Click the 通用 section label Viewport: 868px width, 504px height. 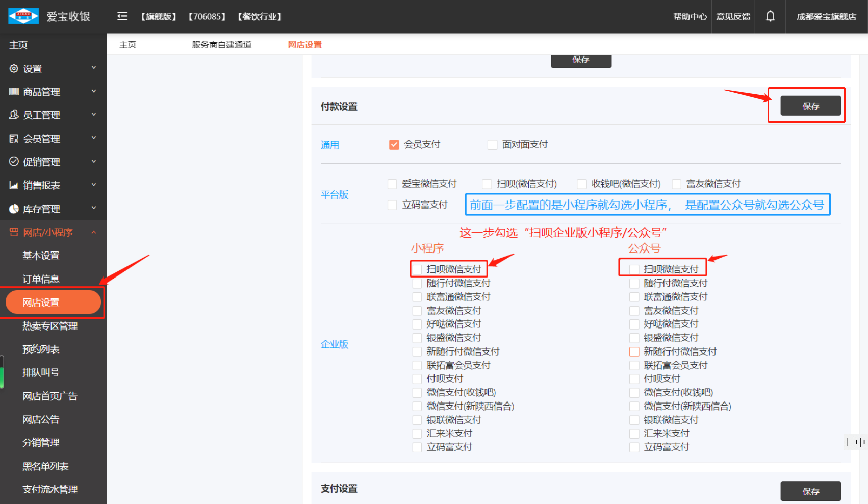329,145
